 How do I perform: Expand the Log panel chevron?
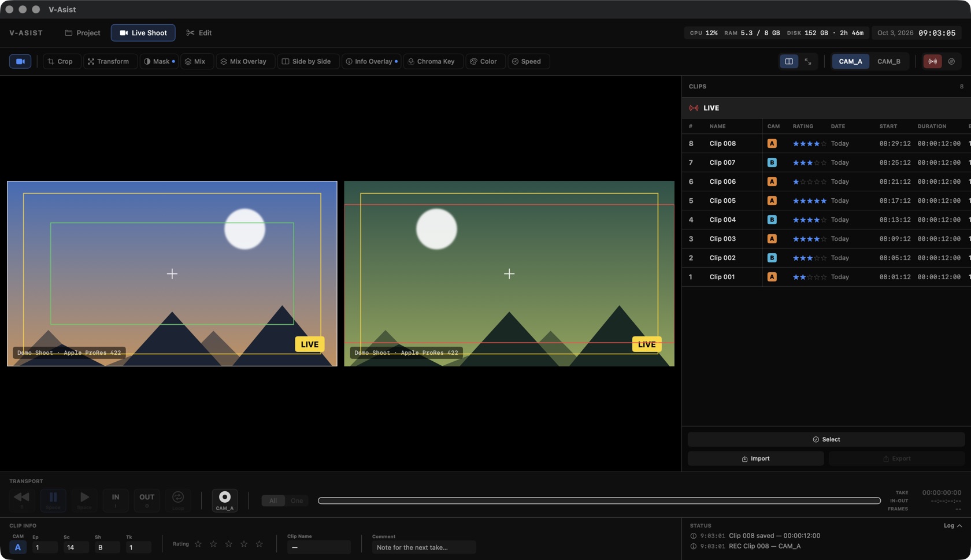(959, 526)
